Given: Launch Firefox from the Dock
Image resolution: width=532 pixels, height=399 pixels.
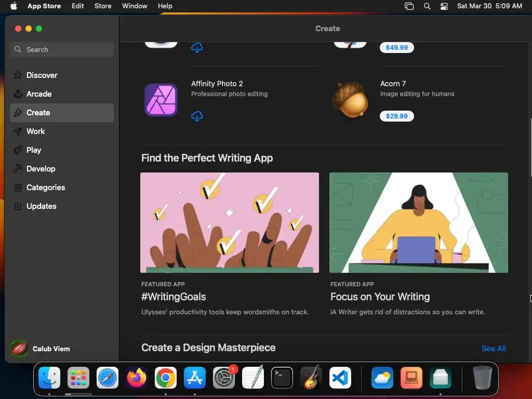Looking at the screenshot, I should coord(137,378).
